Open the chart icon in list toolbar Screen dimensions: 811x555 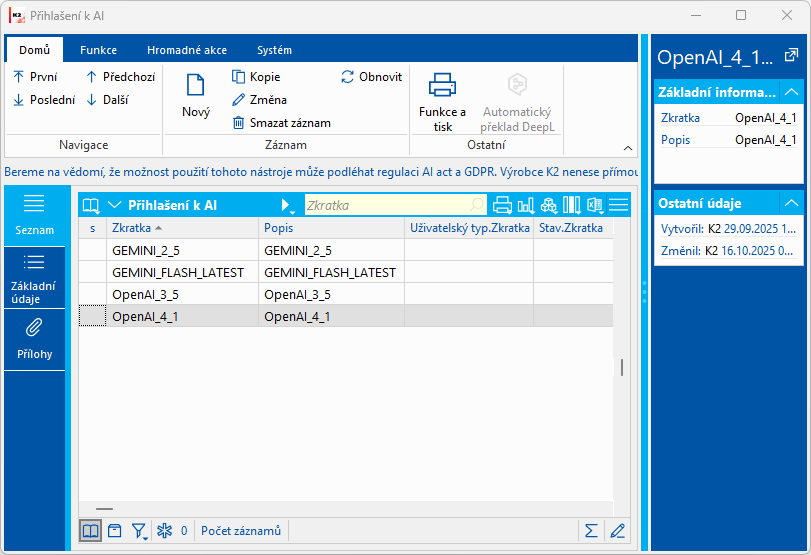coord(526,205)
